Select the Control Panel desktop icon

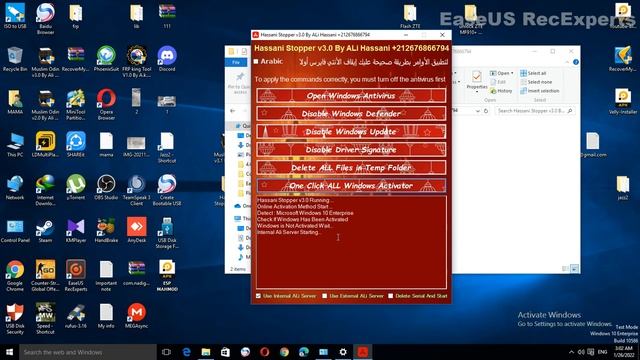point(15,230)
